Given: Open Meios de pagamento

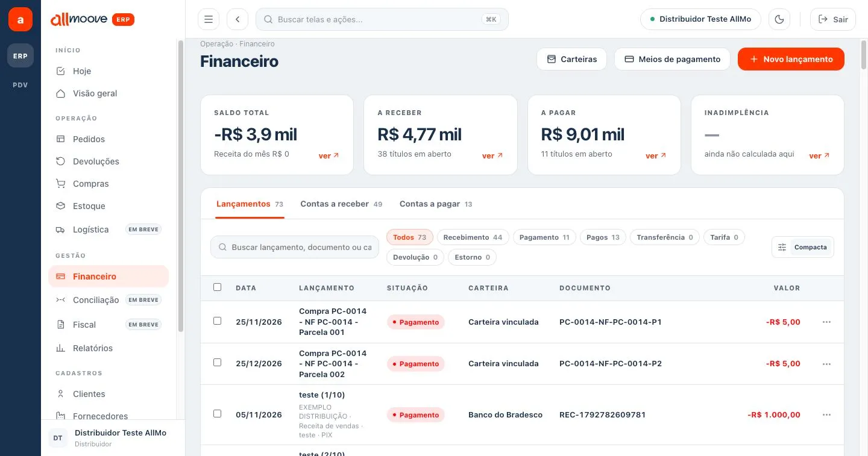Looking at the screenshot, I should point(672,59).
